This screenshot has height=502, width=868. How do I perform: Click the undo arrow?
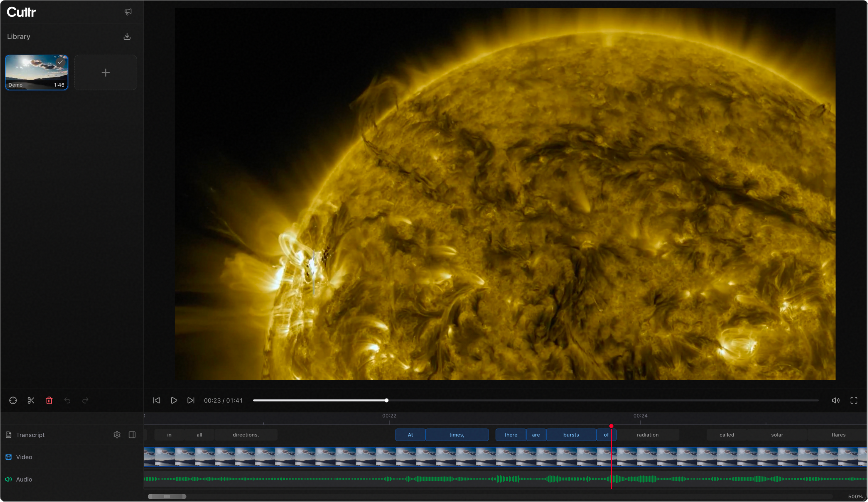(68, 400)
